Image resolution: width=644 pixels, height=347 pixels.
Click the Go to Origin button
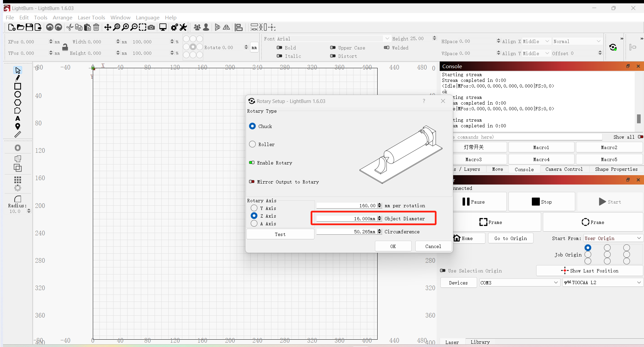(510, 238)
